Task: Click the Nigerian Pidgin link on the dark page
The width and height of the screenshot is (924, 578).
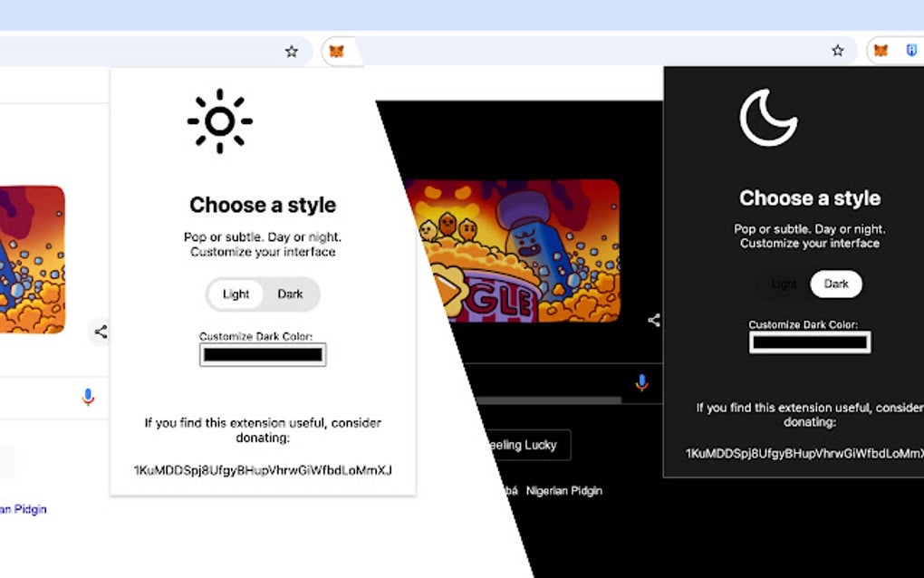Action: [564, 491]
